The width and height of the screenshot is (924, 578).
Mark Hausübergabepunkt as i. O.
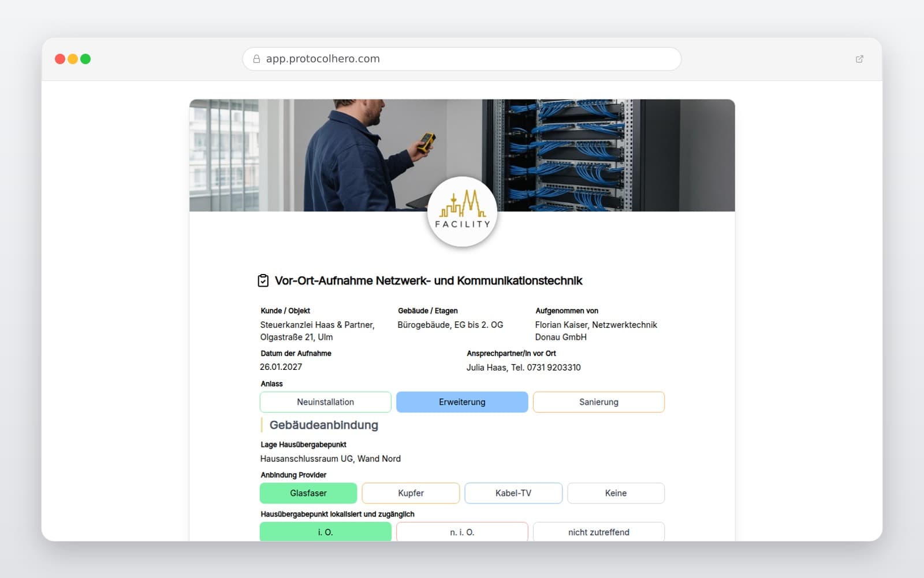click(x=326, y=532)
